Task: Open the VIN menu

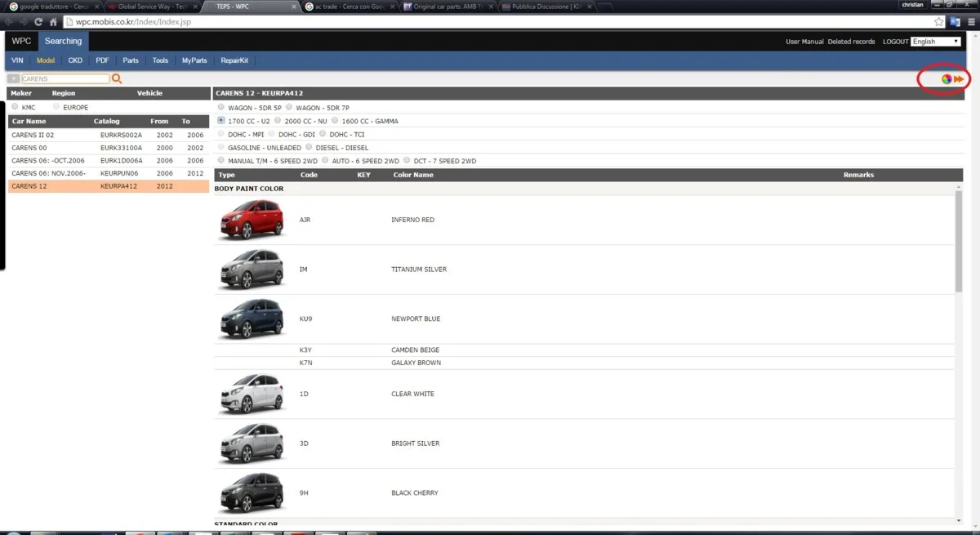Action: point(17,60)
